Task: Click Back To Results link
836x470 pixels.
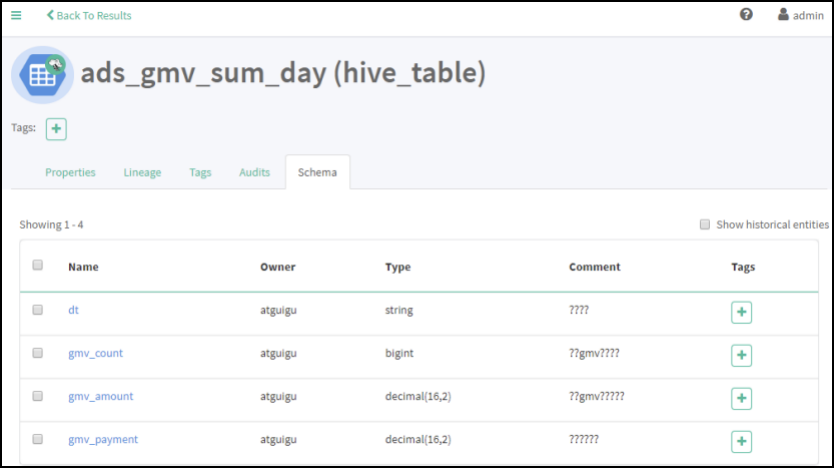Action: click(x=89, y=15)
